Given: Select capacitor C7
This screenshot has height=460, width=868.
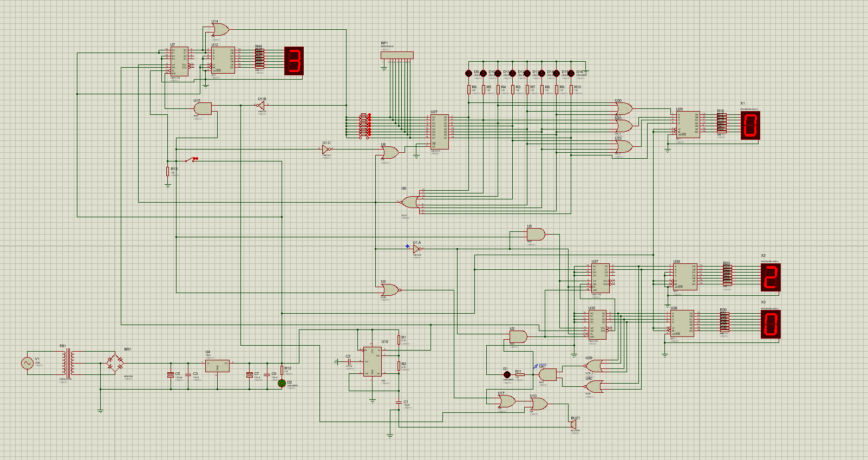Looking at the screenshot, I should [249, 374].
